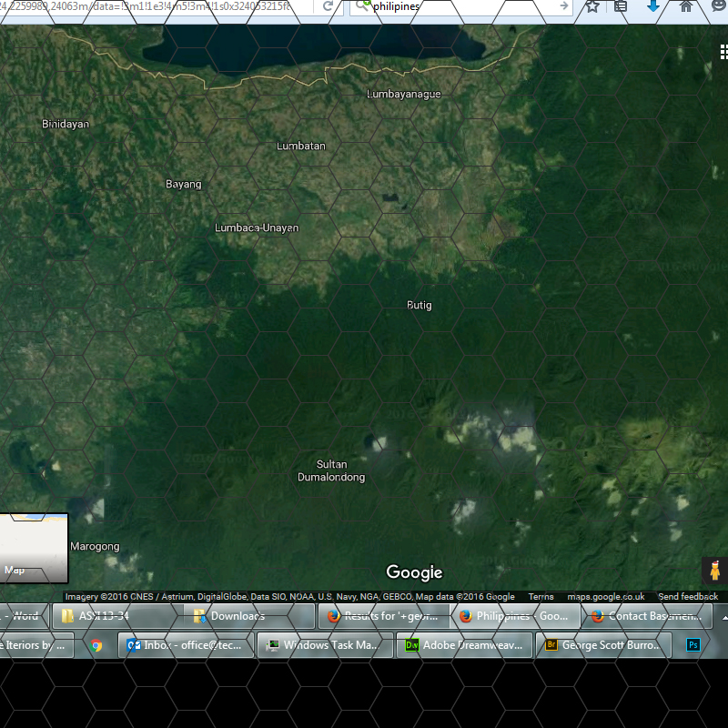Click the Butig place label
This screenshot has height=728, width=728.
pyautogui.click(x=420, y=305)
